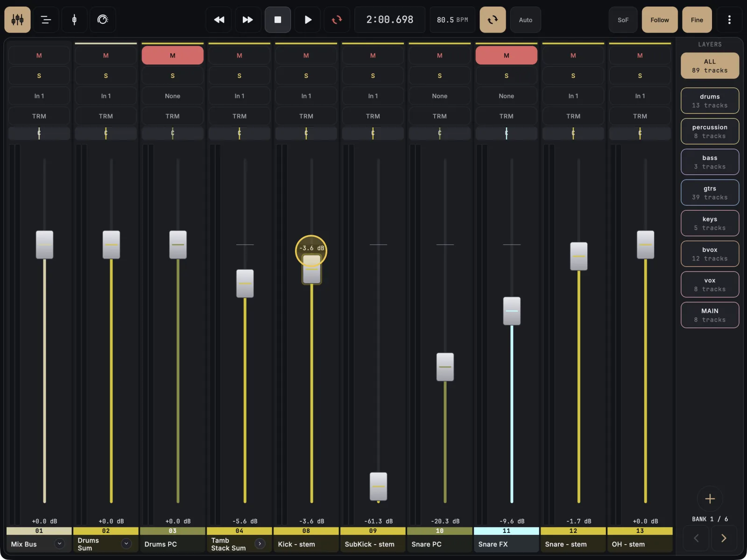Screen dimensions: 747x560
Task: Click the fast forward transport button
Action: click(248, 20)
